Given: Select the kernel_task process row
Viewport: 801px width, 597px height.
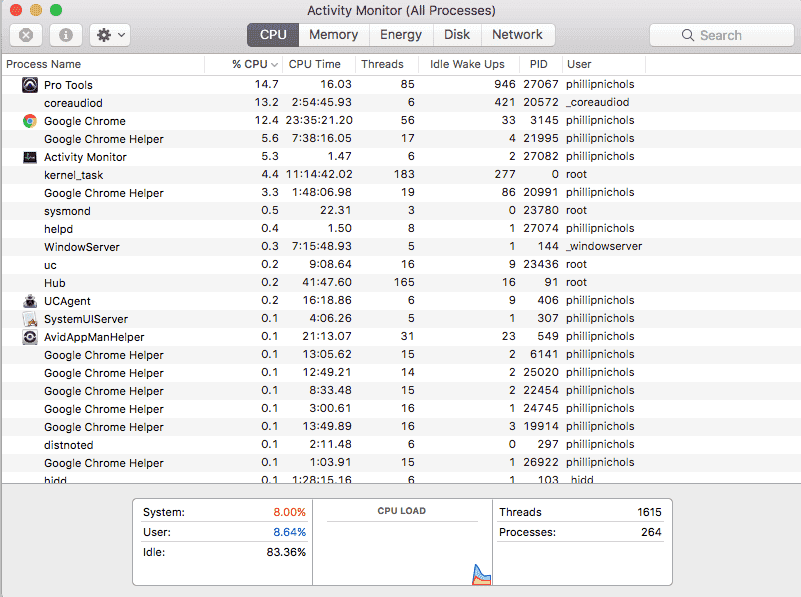Looking at the screenshot, I should 402,175.
